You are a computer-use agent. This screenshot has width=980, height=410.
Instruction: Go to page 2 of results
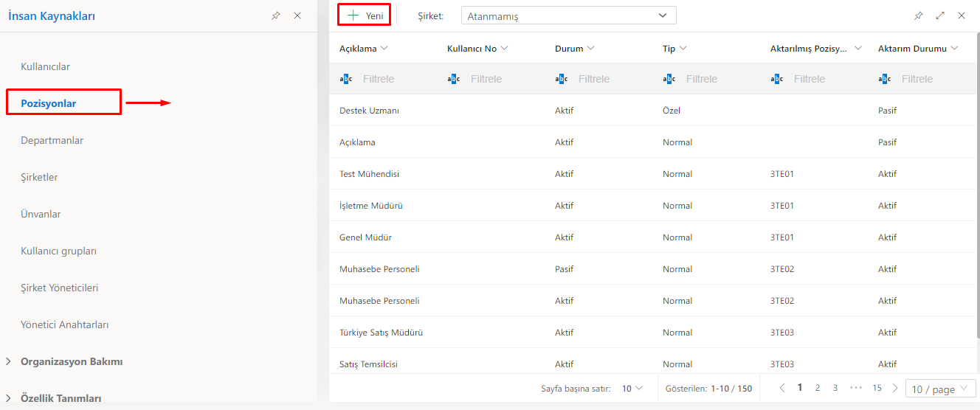[818, 388]
